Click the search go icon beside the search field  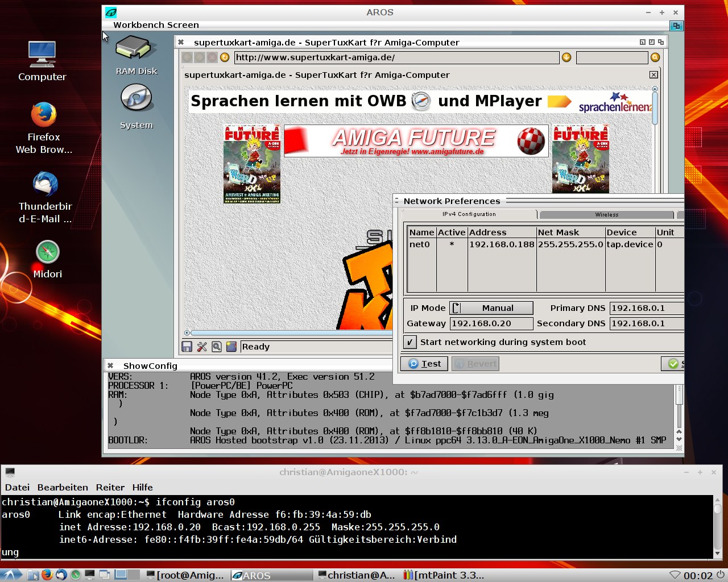click(655, 57)
